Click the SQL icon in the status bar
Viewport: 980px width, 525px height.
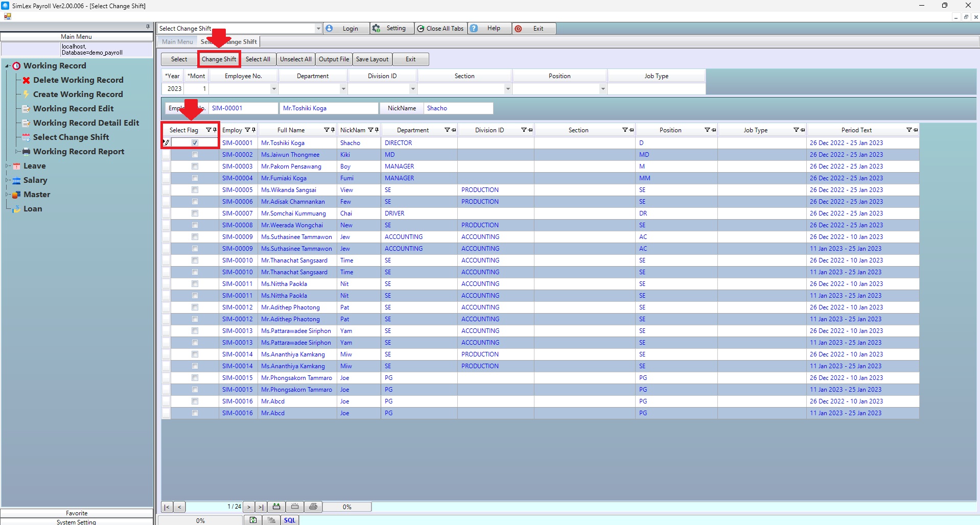coord(290,520)
